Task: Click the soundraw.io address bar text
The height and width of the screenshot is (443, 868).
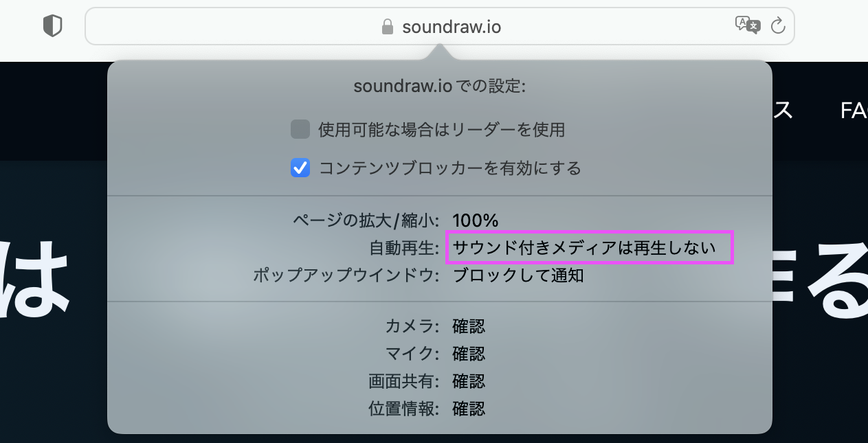Action: tap(452, 27)
